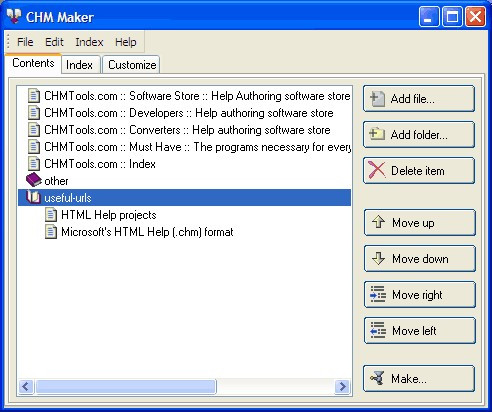Select the Must Have tree entry text
The height and width of the screenshot is (412, 492).
pyautogui.click(x=197, y=147)
